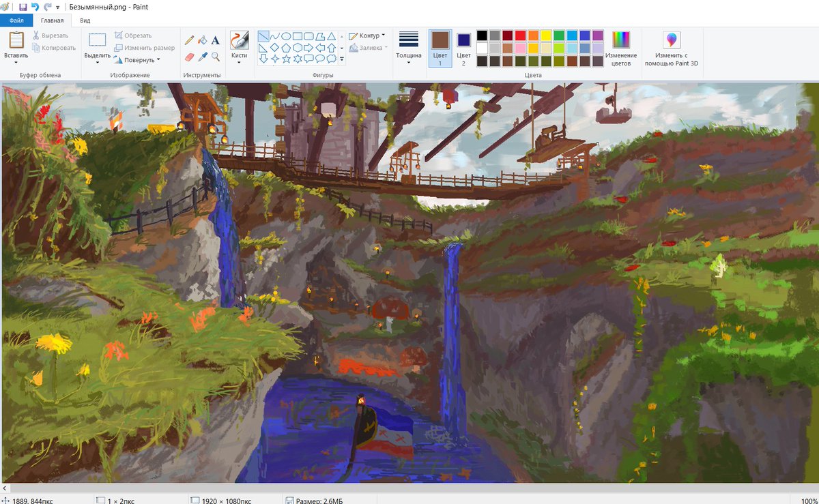The height and width of the screenshot is (504, 819).
Task: Click Изменить размер resize button
Action: coord(145,48)
